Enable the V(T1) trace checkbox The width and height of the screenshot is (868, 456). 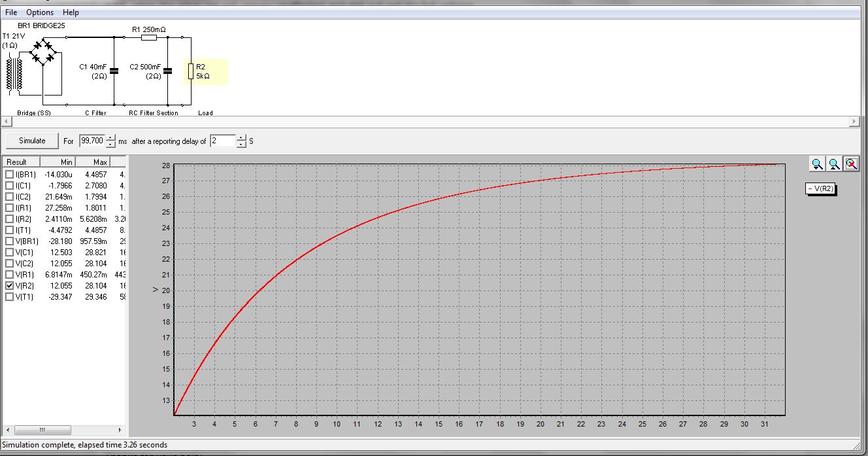tap(9, 297)
